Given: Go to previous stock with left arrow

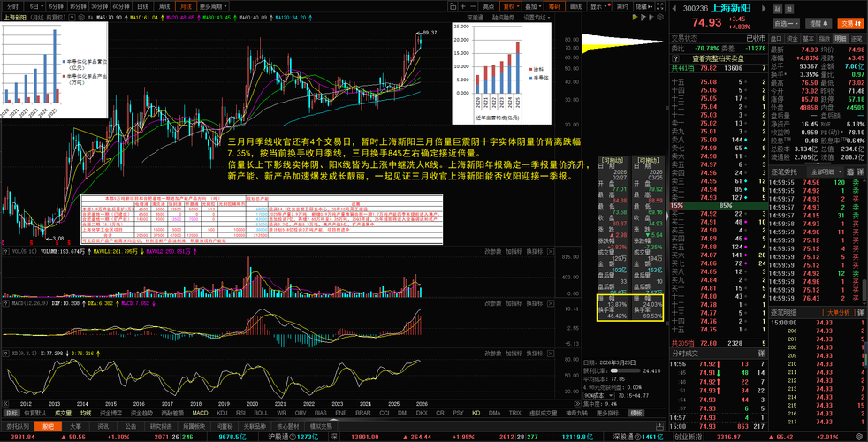Looking at the screenshot, I should [x=676, y=9].
